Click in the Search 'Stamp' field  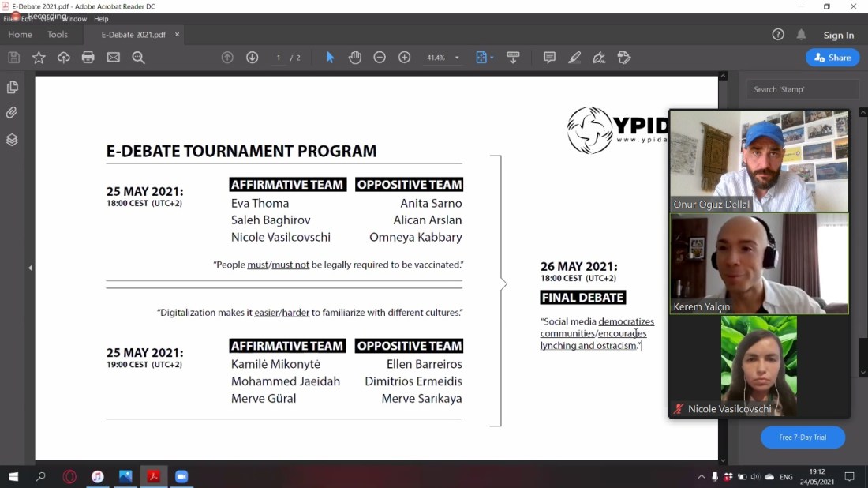[x=801, y=89]
